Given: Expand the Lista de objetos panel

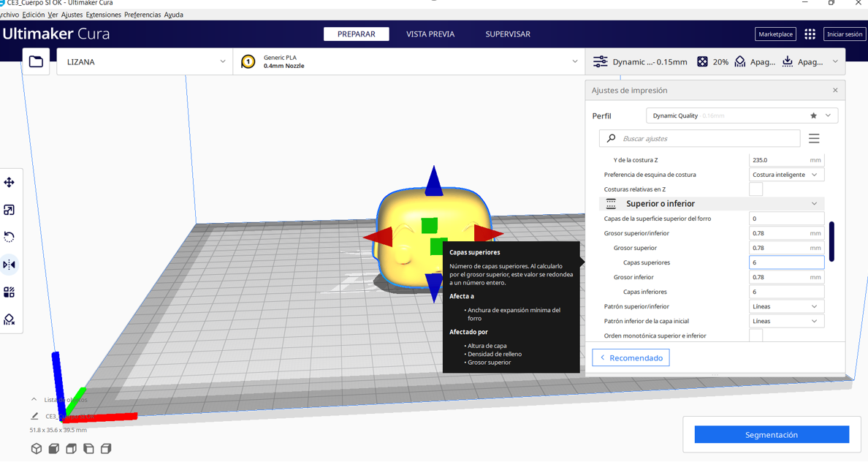Looking at the screenshot, I should pyautogui.click(x=34, y=399).
